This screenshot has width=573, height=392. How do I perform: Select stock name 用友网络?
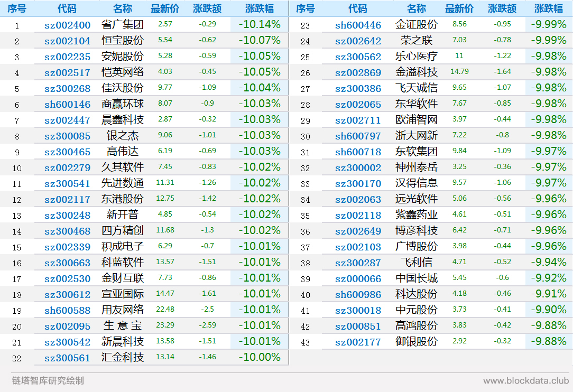coord(123,310)
